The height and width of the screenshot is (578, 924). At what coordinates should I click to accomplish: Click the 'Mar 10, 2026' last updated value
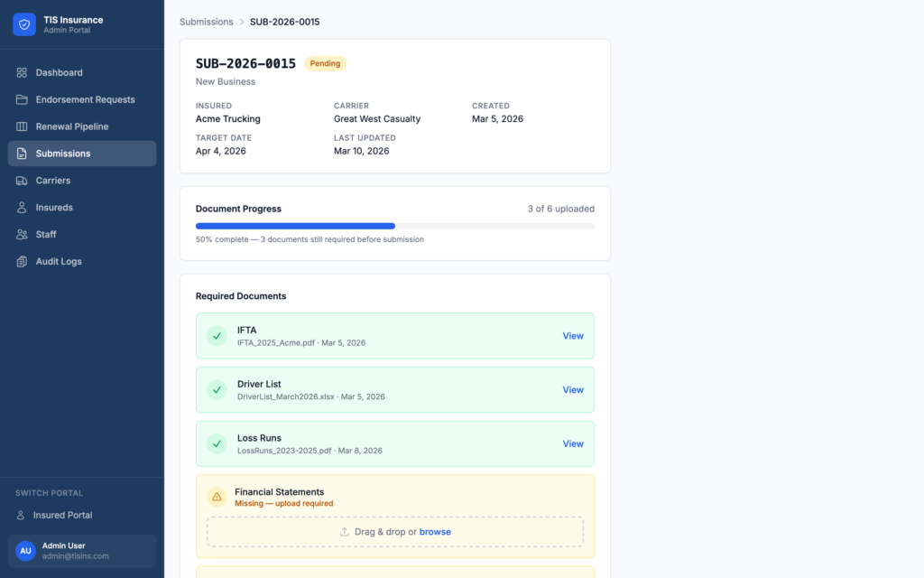pyautogui.click(x=361, y=151)
